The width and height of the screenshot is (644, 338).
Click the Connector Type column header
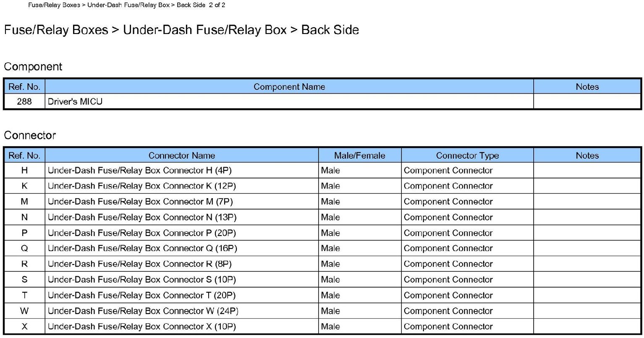(467, 155)
